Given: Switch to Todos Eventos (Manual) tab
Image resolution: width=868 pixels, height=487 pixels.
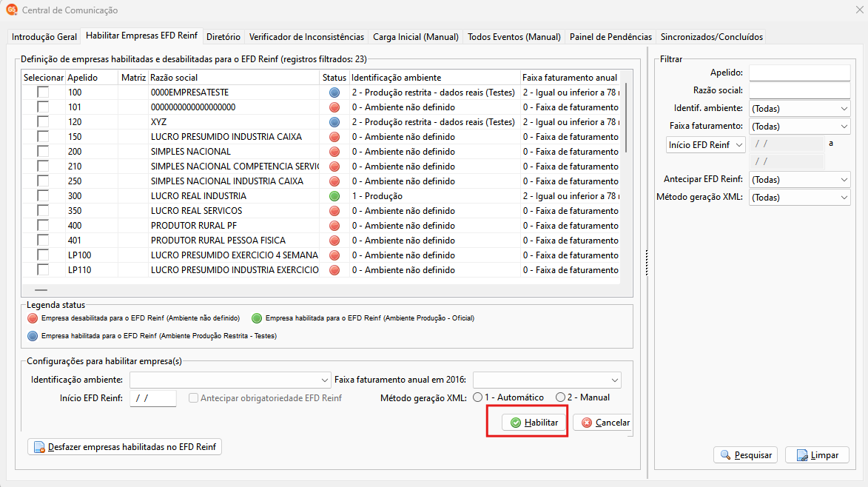Looking at the screenshot, I should [x=514, y=37].
